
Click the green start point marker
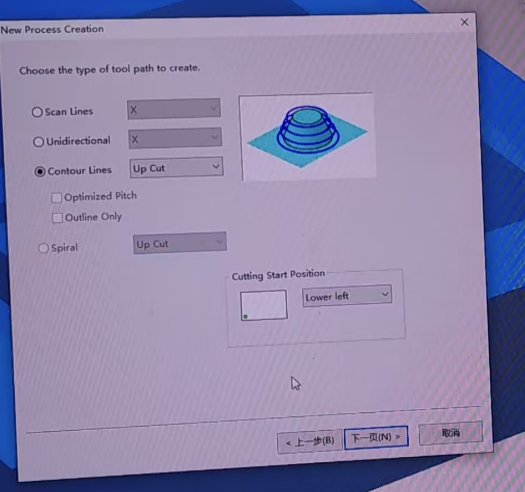coord(246,316)
